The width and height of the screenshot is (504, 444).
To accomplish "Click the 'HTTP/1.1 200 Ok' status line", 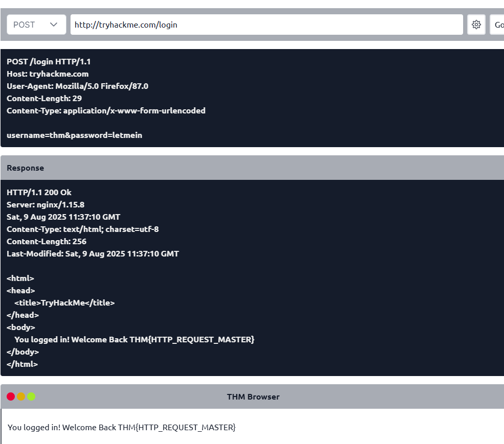I will (39, 193).
